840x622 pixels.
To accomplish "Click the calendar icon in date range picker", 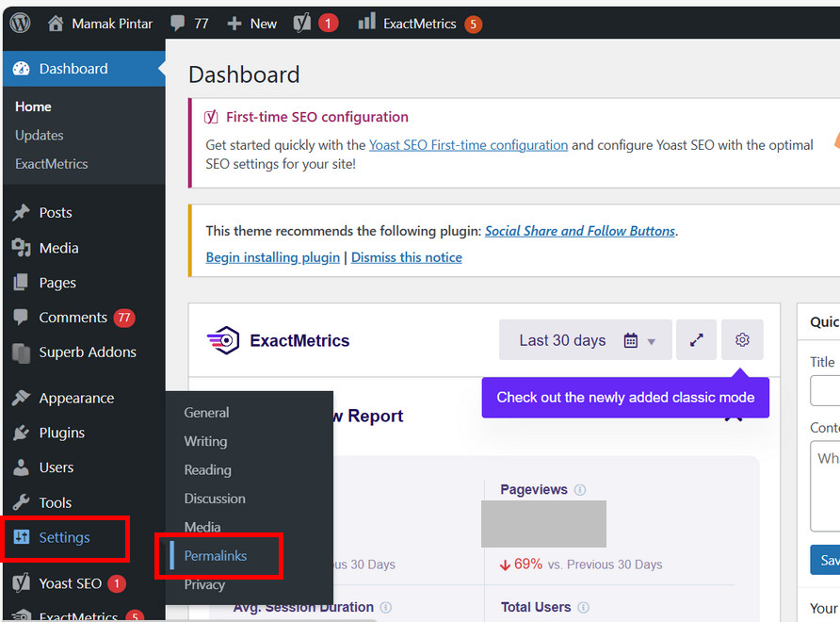I will click(631, 340).
